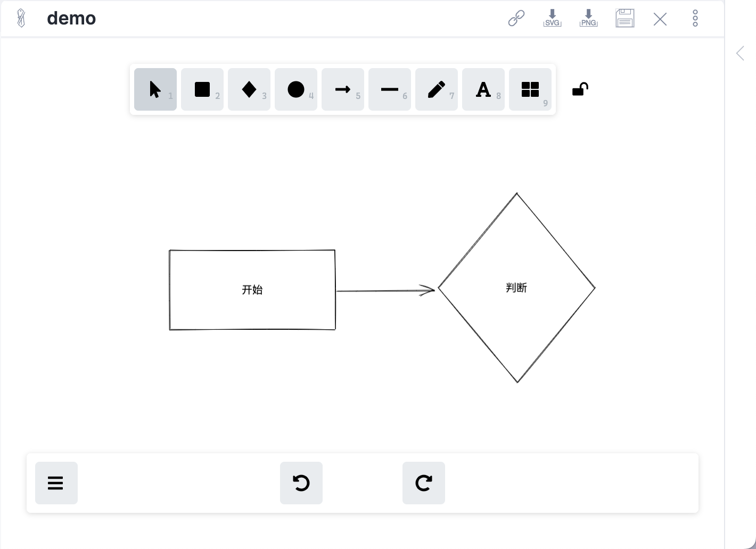Select the Text tool
The width and height of the screenshot is (756, 549).
pyautogui.click(x=483, y=89)
